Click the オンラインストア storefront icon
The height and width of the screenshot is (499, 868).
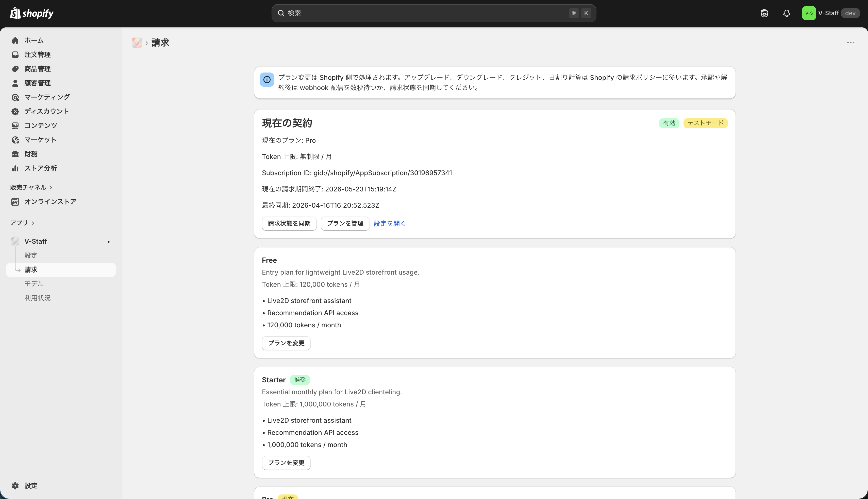click(15, 202)
